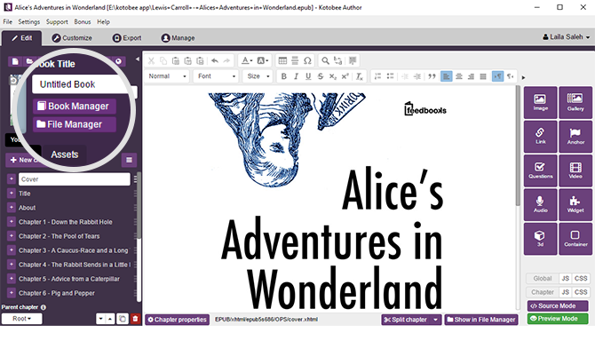Open the Font dropdown

pos(216,76)
